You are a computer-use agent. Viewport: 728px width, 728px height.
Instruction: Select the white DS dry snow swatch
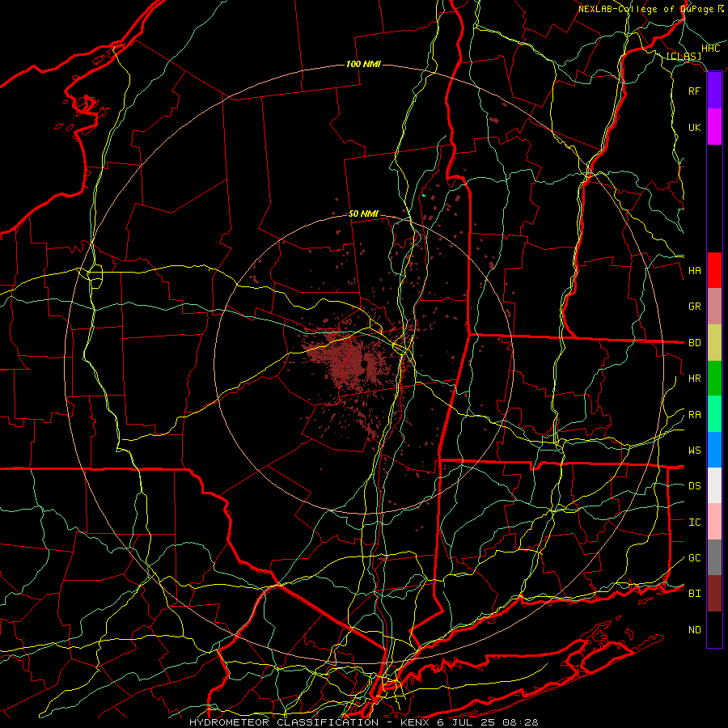[714, 485]
